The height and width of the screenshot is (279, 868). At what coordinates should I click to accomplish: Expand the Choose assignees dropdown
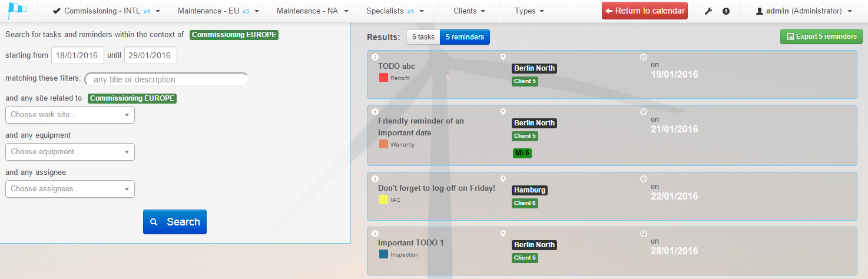tap(70, 189)
